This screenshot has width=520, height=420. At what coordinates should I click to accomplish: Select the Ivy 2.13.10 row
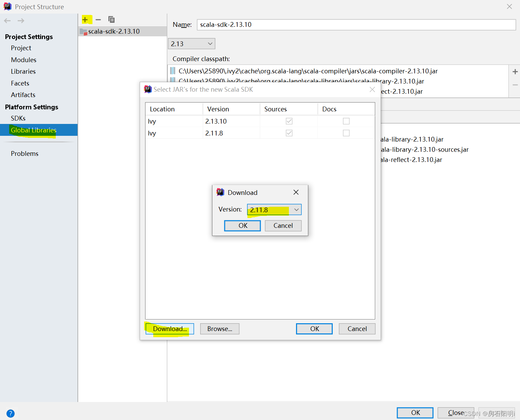(x=260, y=121)
